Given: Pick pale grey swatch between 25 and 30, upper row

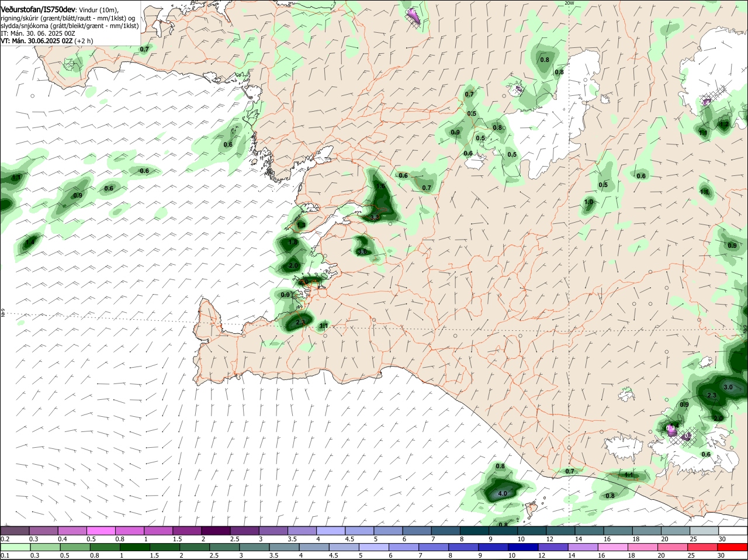Looking at the screenshot, I should pos(705,531).
